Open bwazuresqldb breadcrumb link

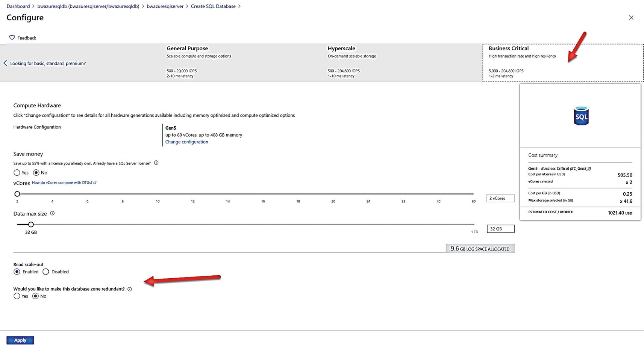88,6
